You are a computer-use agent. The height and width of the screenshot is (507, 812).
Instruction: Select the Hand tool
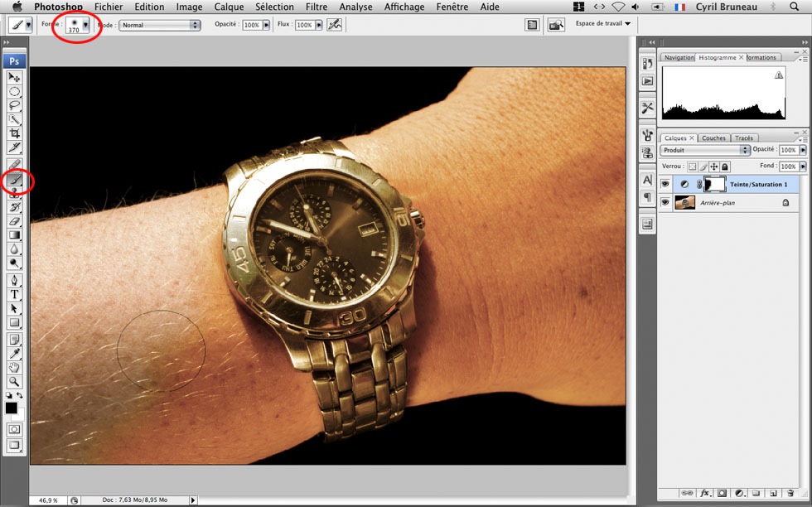point(15,368)
